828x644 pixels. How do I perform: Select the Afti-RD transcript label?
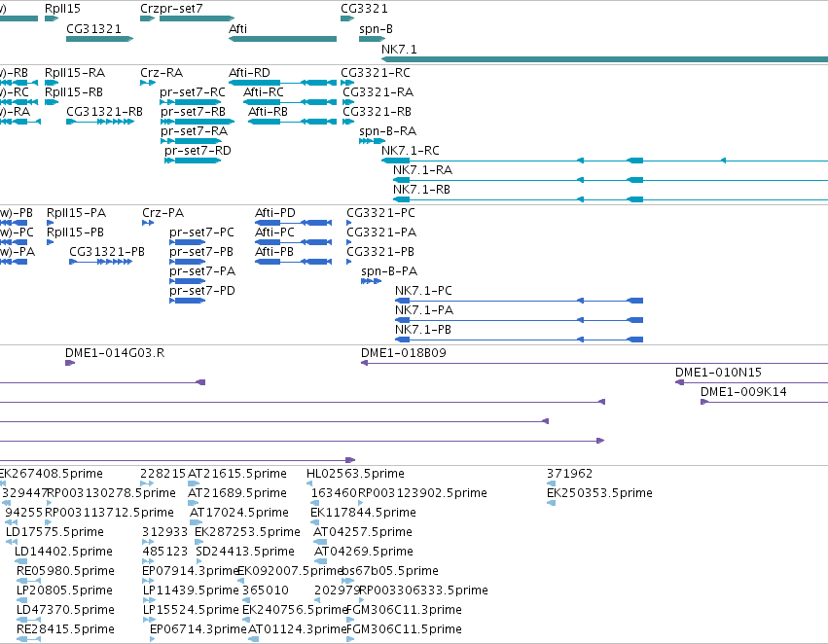(x=249, y=72)
